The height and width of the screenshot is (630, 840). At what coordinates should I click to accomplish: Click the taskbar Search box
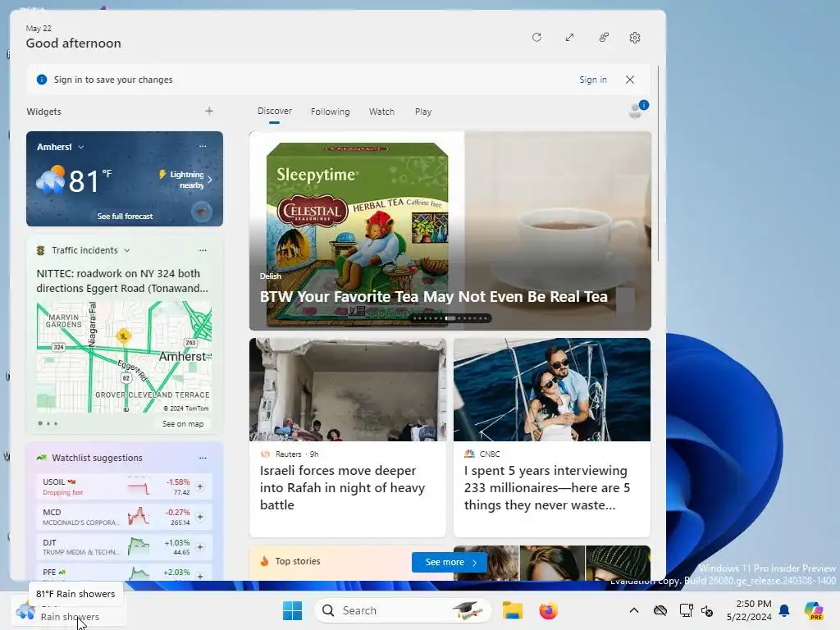point(403,610)
